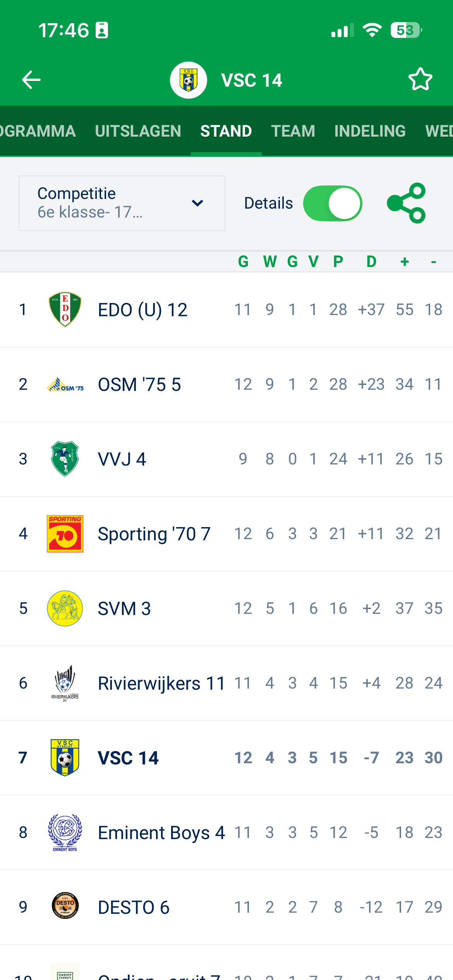Viewport: 453px width, 980px height.
Task: Tap the share icon
Action: point(407,203)
